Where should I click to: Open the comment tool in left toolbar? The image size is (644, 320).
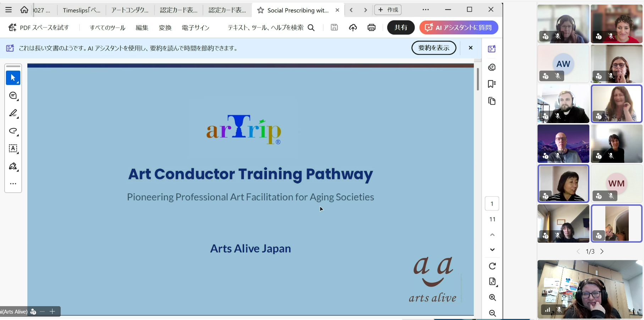(13, 95)
